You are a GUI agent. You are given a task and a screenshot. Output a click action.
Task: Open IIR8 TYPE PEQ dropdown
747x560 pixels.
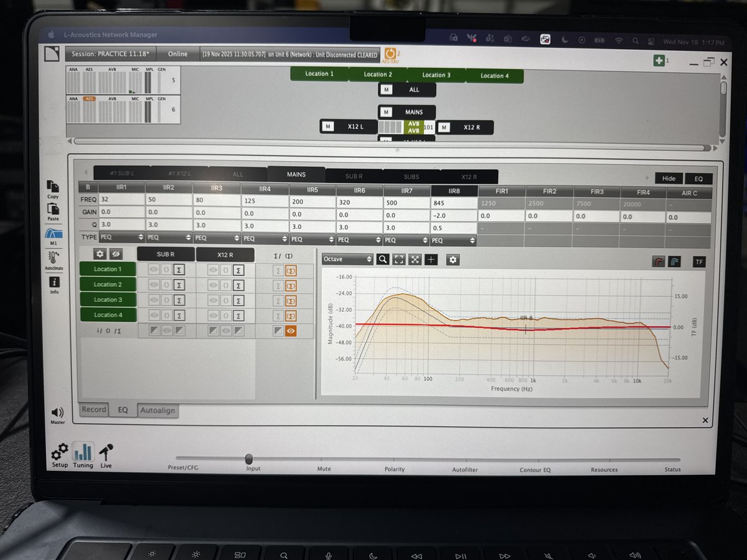tap(454, 240)
